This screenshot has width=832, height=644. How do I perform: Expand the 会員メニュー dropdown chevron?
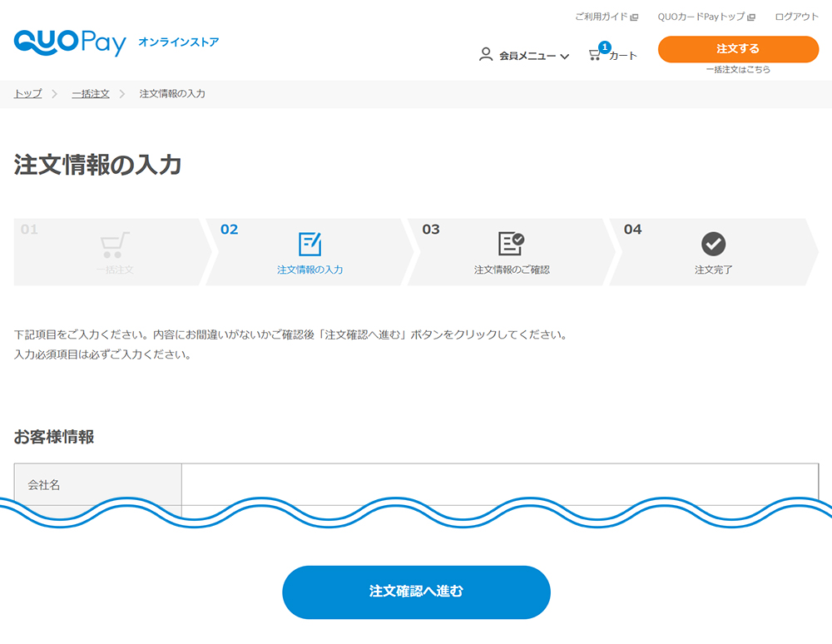click(565, 57)
